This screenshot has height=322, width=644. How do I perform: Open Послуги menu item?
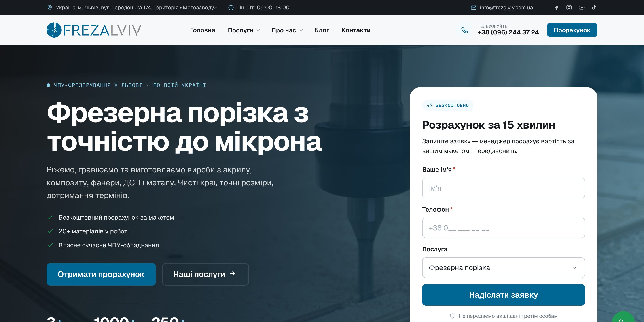(x=240, y=30)
